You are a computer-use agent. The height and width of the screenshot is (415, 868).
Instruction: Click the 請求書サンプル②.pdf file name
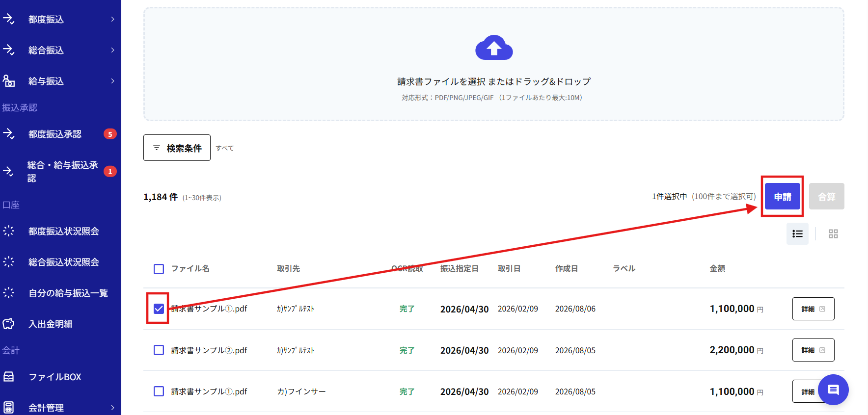click(209, 350)
